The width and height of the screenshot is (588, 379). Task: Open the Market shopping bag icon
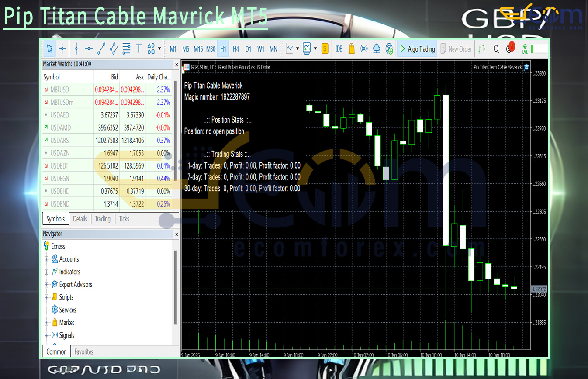click(x=352, y=49)
